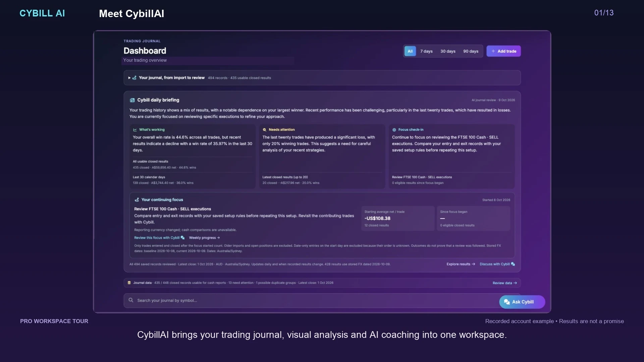Image resolution: width=644 pixels, height=362 pixels.
Task: Click the Add trade button
Action: click(x=503, y=51)
